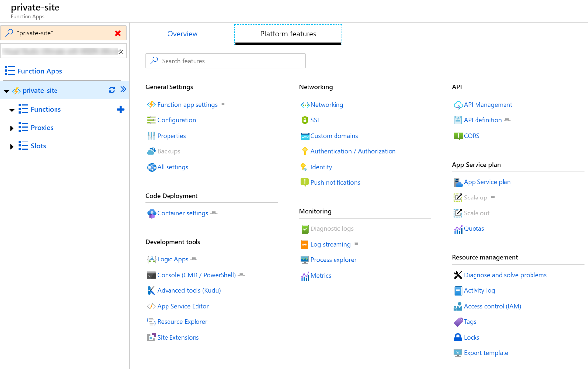
Task: Expand the Proxies tree node
Action: click(12, 128)
